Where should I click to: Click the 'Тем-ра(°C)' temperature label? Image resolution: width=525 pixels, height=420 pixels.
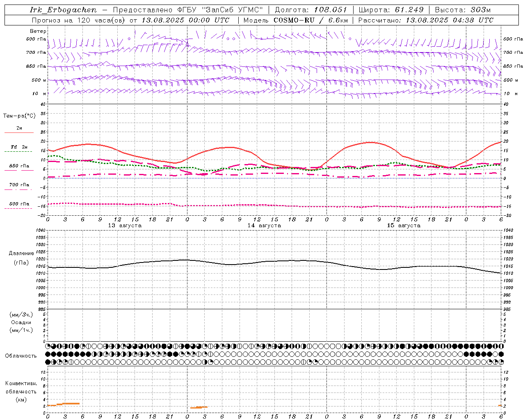pos(19,116)
